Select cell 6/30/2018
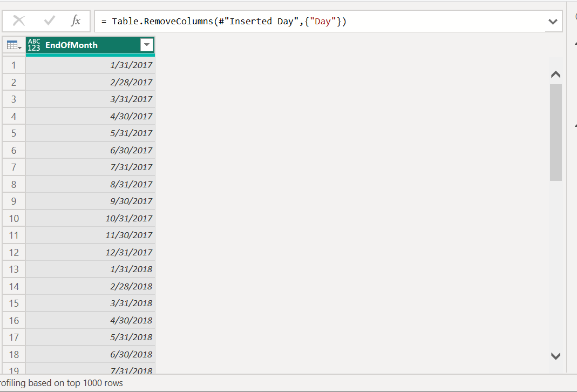Image resolution: width=577 pixels, height=392 pixels. point(90,354)
